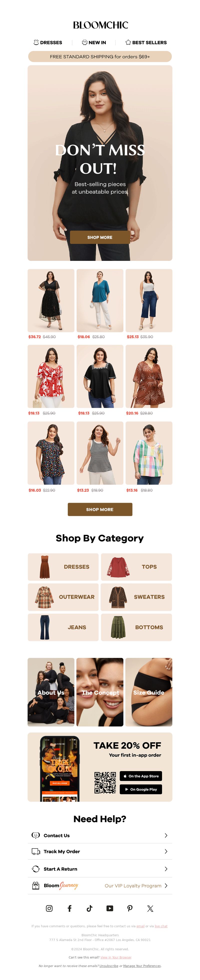Open the DRESSES navigation item
Image resolution: width=200 pixels, height=980 pixels.
pyautogui.click(x=47, y=42)
